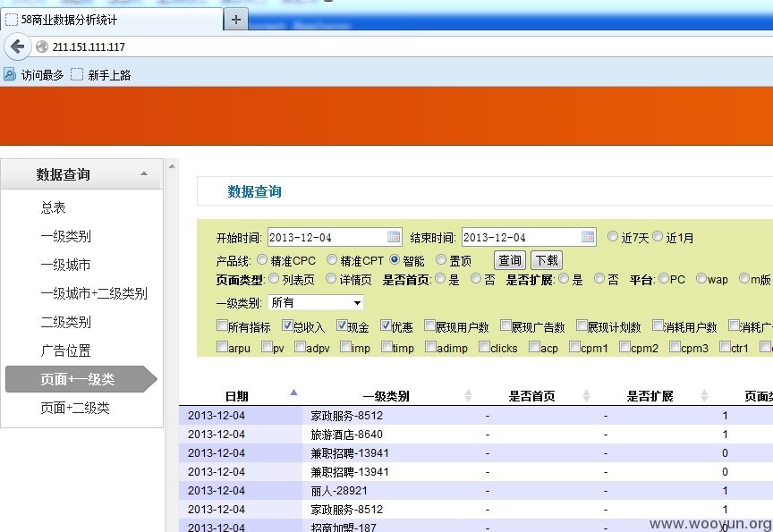Open 页面+二级类 in the sidebar

tap(75, 408)
